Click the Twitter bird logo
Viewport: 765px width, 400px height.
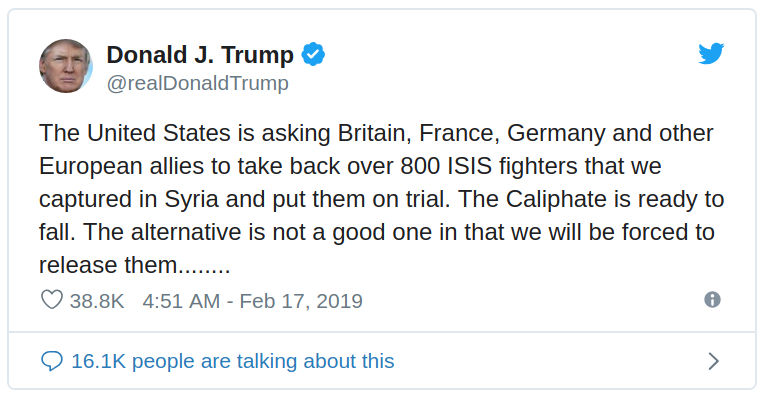click(x=711, y=54)
